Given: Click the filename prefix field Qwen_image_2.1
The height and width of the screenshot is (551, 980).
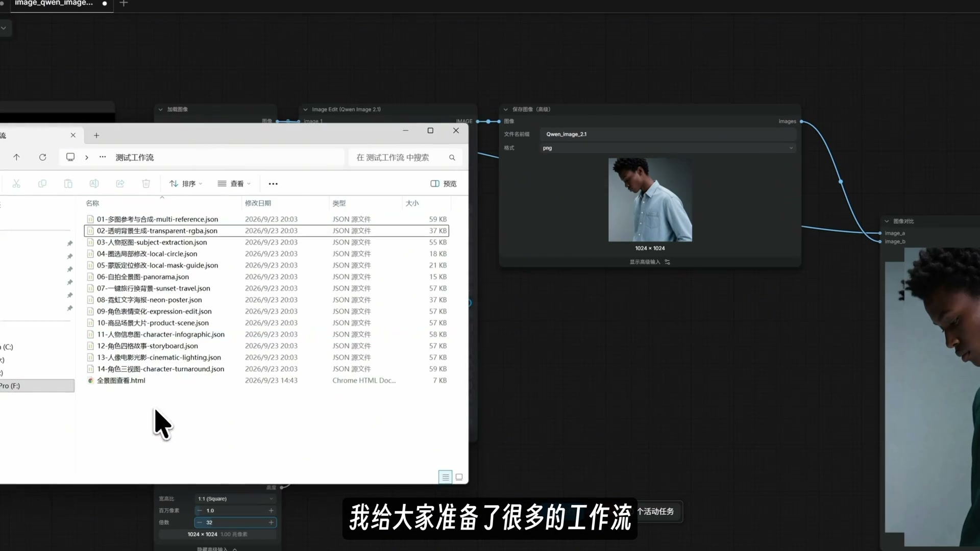Looking at the screenshot, I should pyautogui.click(x=668, y=134).
